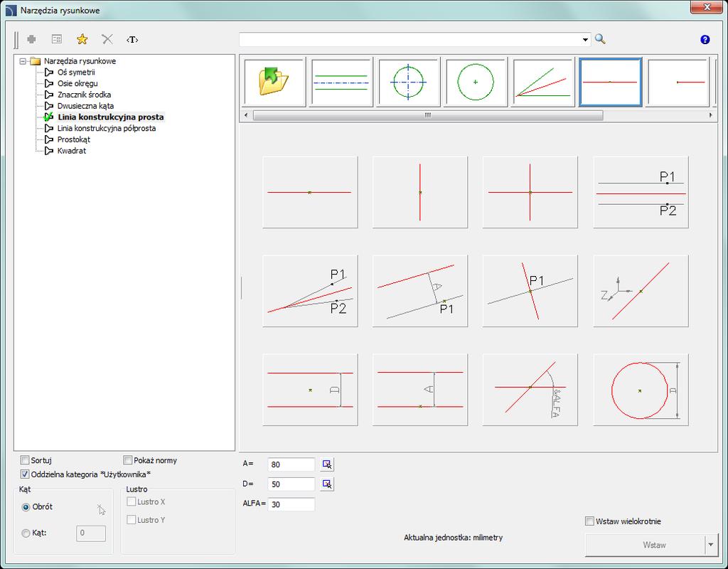Click the properties list toolbar icon
Screen dimensions: 728x569
[57, 40]
